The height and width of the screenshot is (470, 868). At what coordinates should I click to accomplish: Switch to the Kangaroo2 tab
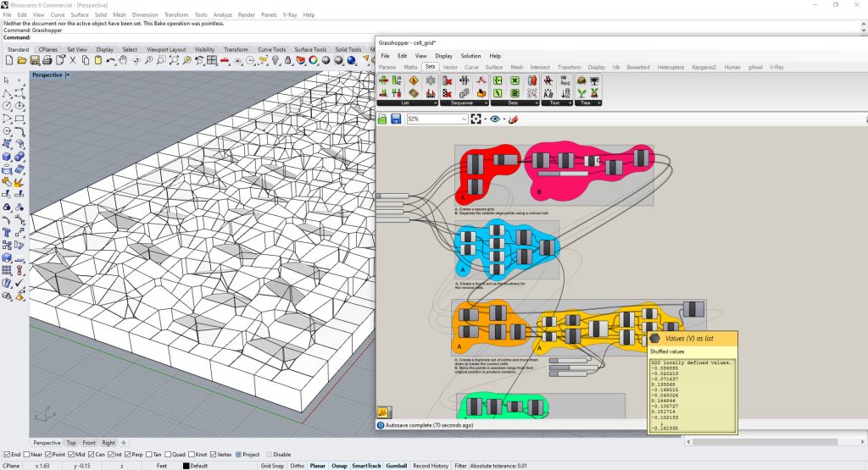703,67
